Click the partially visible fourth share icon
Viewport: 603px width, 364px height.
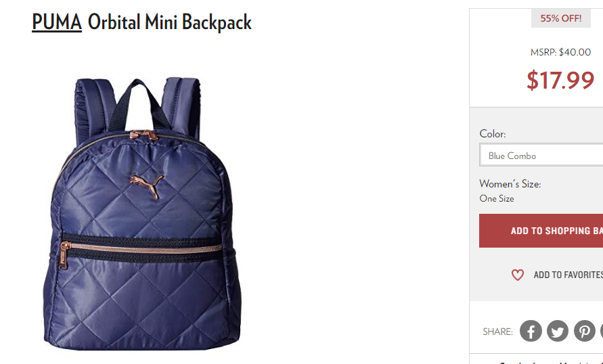[602, 331]
